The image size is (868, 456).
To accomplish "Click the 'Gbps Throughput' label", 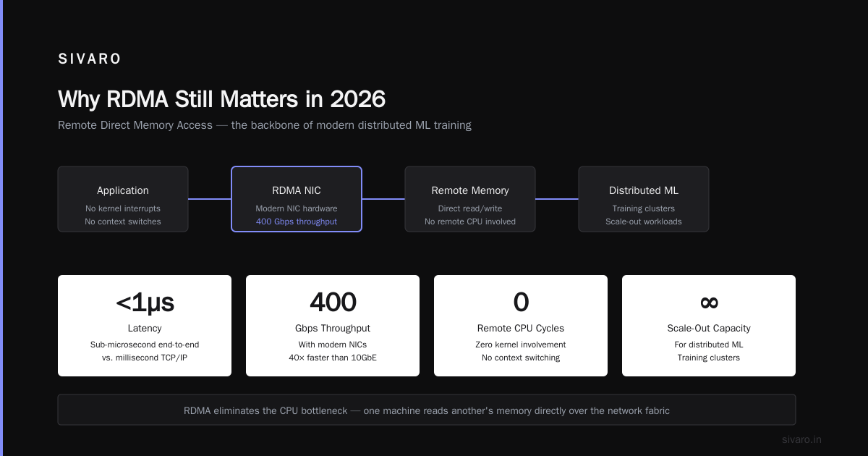I will point(333,329).
